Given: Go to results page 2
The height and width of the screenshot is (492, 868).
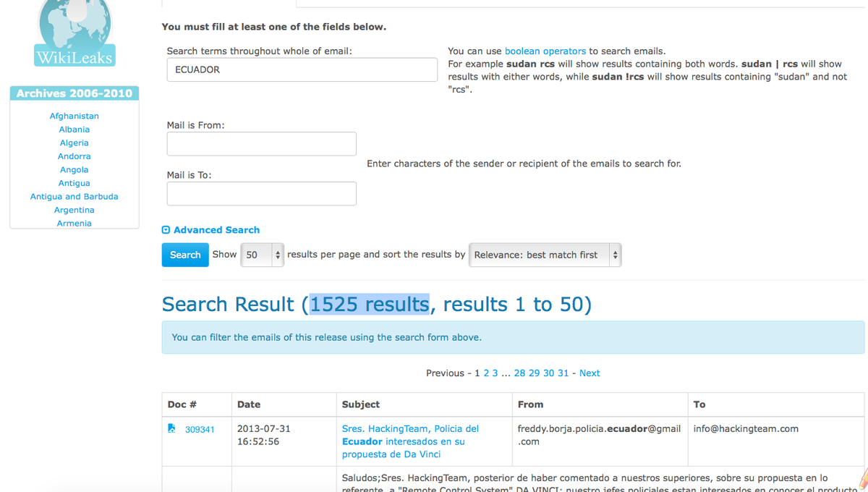Looking at the screenshot, I should [x=486, y=373].
